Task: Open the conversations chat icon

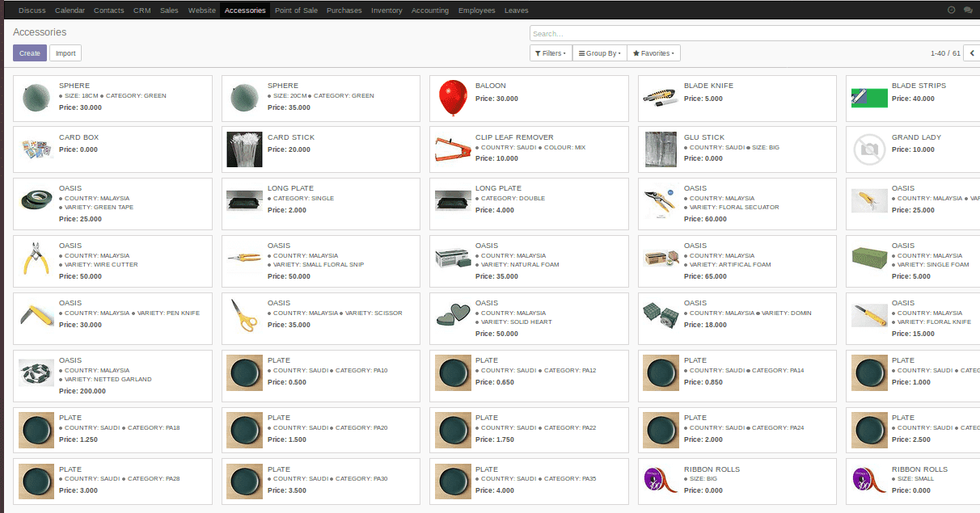Action: (x=969, y=11)
